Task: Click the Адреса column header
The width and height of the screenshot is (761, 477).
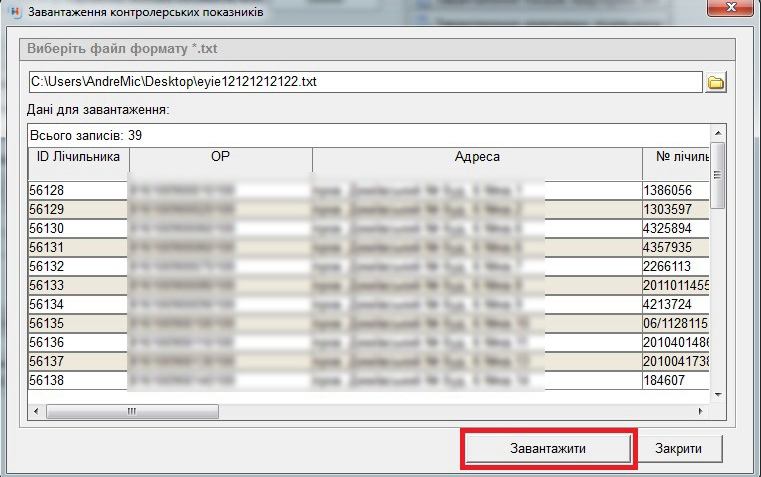Action: pos(476,158)
